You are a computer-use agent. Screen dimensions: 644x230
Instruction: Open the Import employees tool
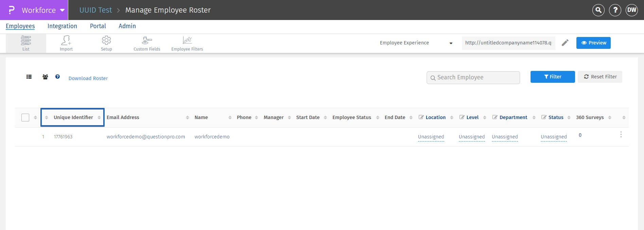pyautogui.click(x=66, y=43)
